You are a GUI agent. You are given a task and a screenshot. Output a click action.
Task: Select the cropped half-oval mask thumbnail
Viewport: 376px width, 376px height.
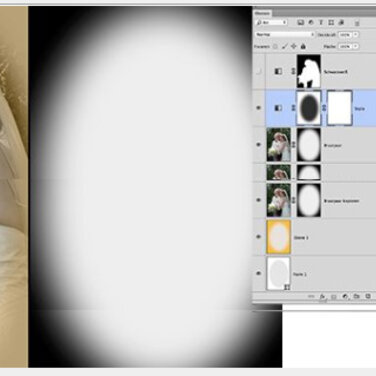point(309,172)
